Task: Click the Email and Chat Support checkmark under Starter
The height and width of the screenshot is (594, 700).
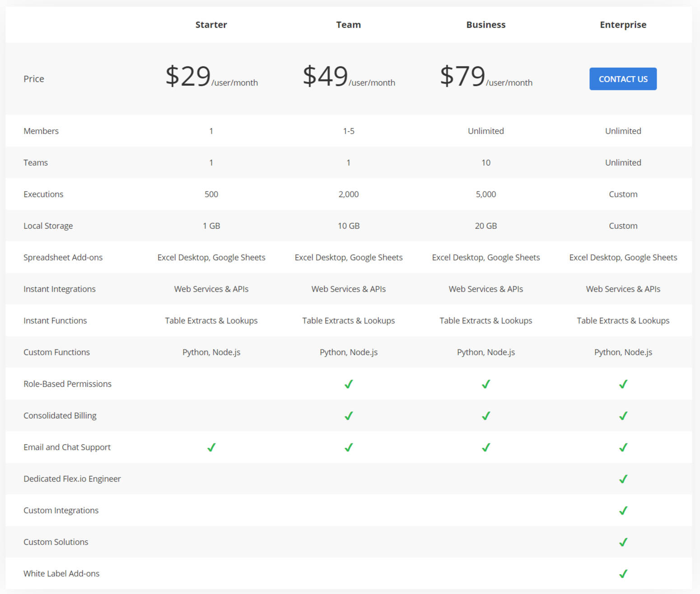Action: coord(211,447)
